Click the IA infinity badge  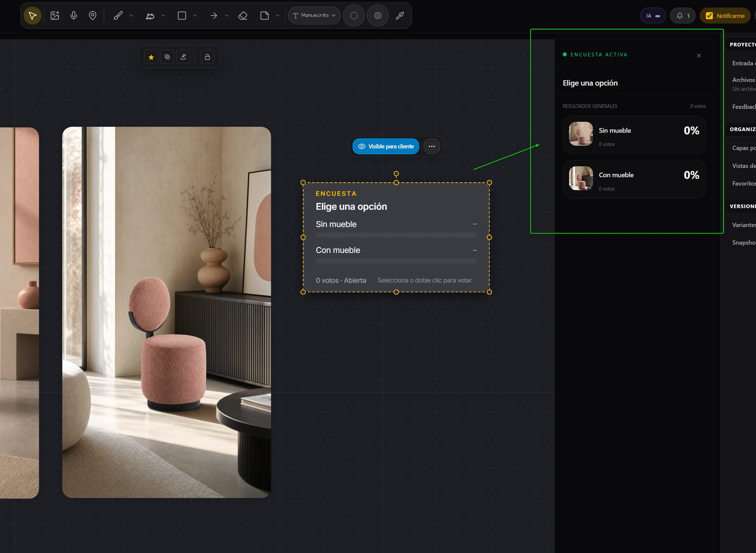pyautogui.click(x=653, y=15)
